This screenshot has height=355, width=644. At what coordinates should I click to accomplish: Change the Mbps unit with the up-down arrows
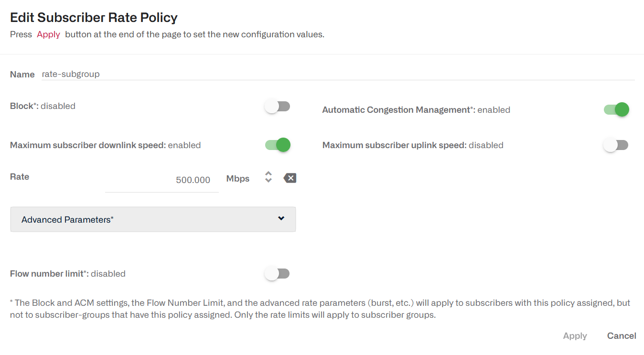point(268,177)
